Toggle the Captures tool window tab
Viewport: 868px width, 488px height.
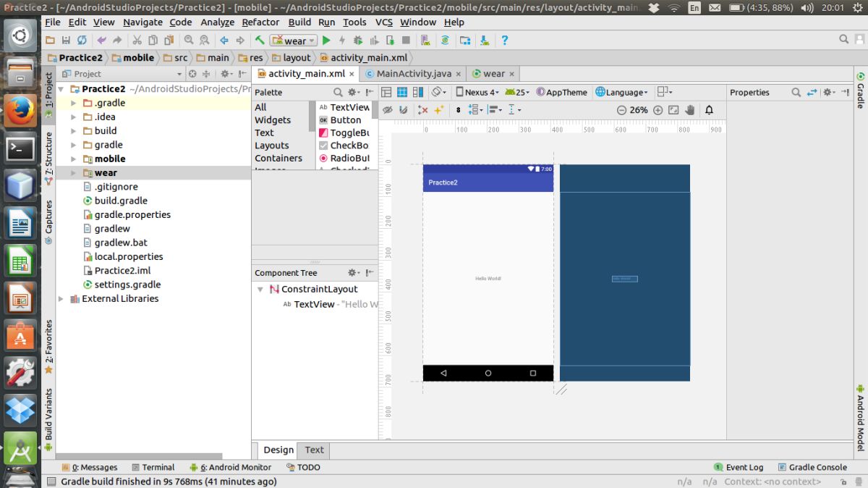(x=48, y=222)
